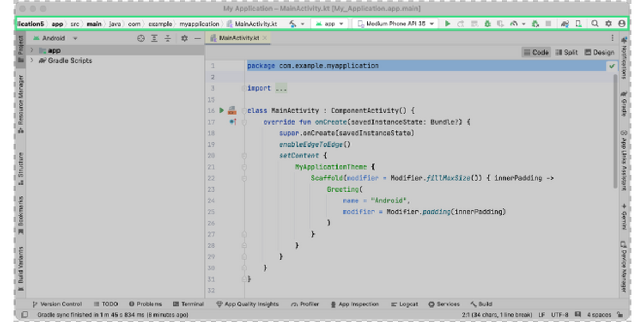Screen dimensions: 644x322
Task: Switch editor to Code view
Action: tap(536, 52)
